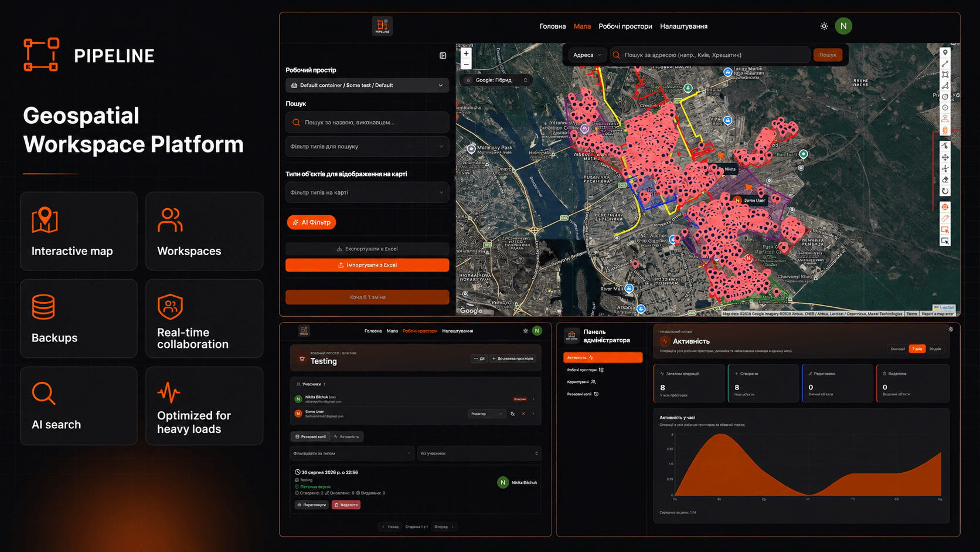The image size is (980, 552).
Task: Toggle light theme in map window header
Action: (824, 26)
